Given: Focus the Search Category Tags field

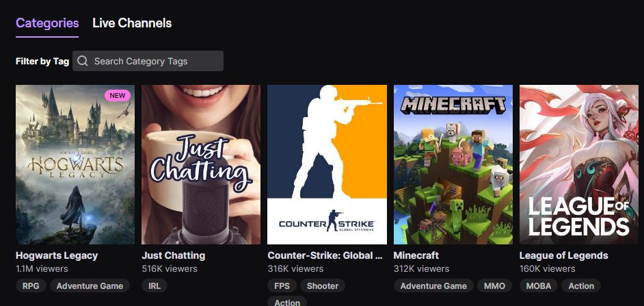Looking at the screenshot, I should 148,61.
